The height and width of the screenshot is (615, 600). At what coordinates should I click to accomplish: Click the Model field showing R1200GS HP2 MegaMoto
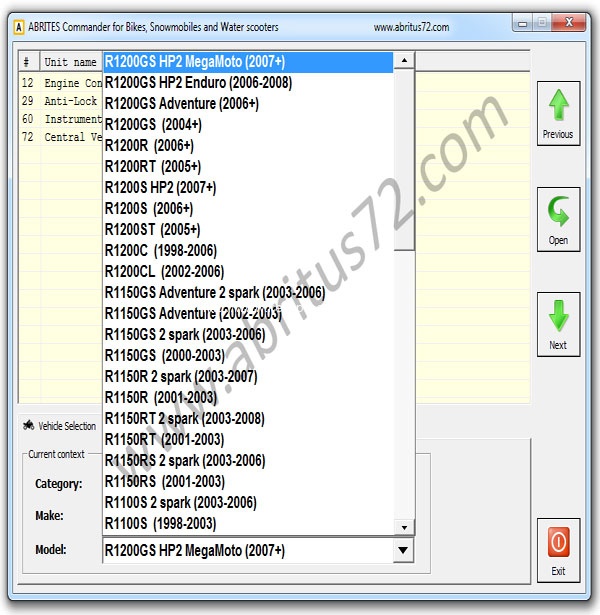click(x=248, y=550)
